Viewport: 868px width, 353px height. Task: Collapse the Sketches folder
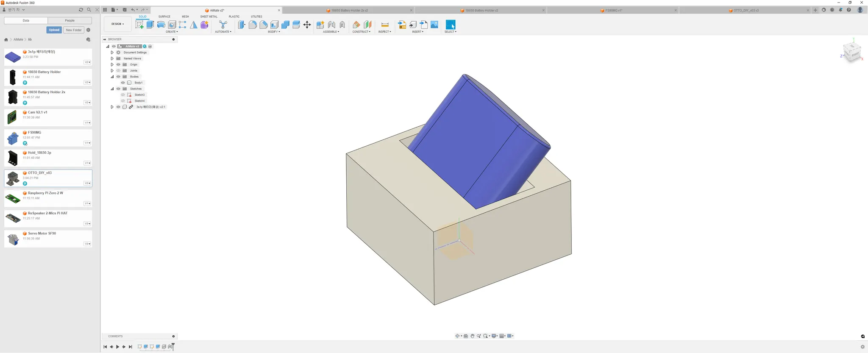pos(112,89)
